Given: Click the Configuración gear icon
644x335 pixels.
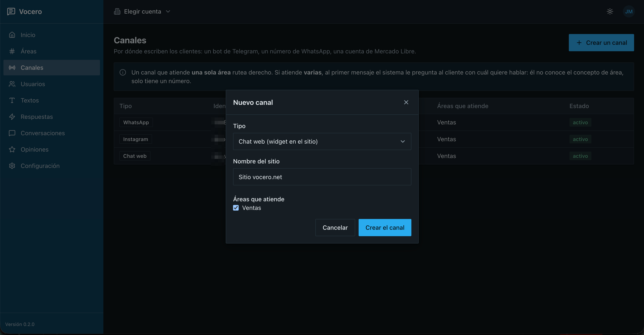Looking at the screenshot, I should pyautogui.click(x=12, y=166).
